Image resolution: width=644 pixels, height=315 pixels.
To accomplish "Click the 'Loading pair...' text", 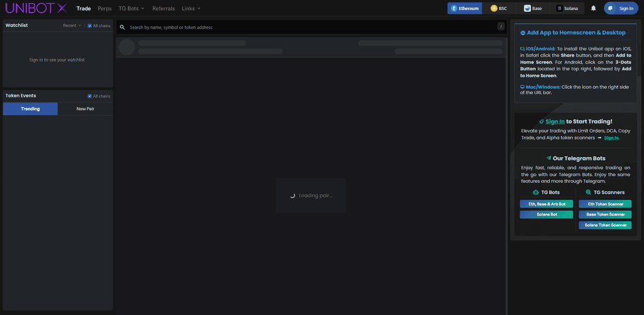I will (316, 196).
